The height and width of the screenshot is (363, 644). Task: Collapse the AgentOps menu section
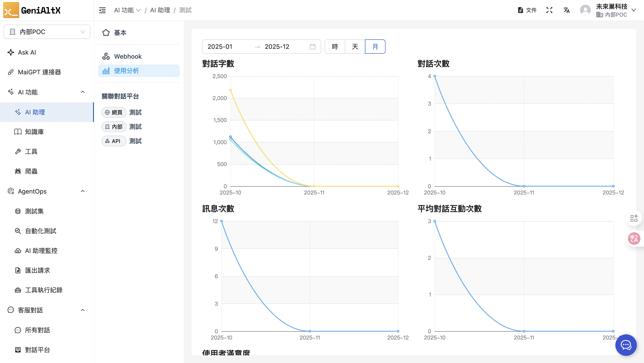point(83,191)
